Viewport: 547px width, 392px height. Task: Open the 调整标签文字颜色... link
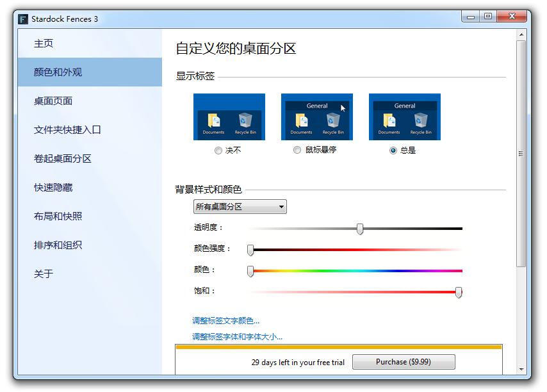(225, 321)
